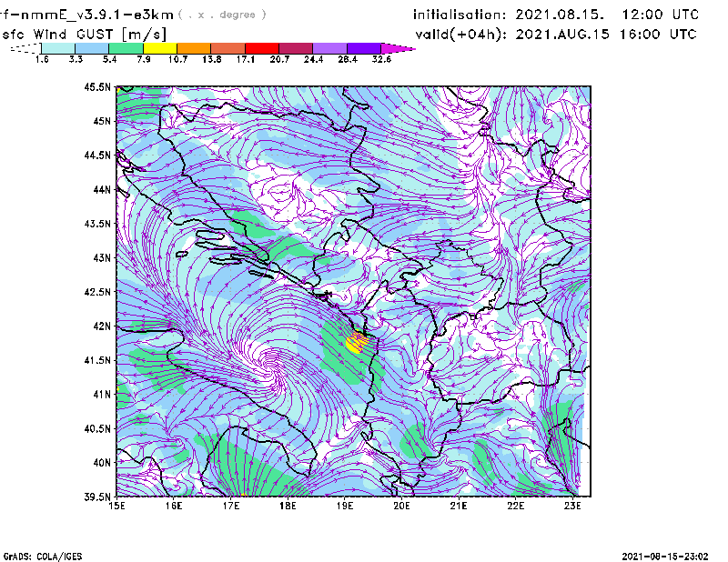Click the crimson 20.7–24.4 legend swatch
Screen dimensions: 728x562
point(296,48)
